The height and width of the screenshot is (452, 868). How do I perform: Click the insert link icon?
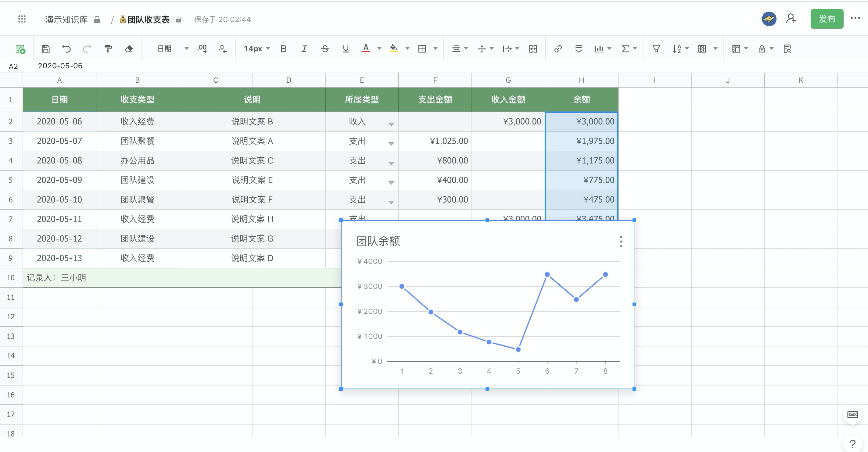[558, 49]
